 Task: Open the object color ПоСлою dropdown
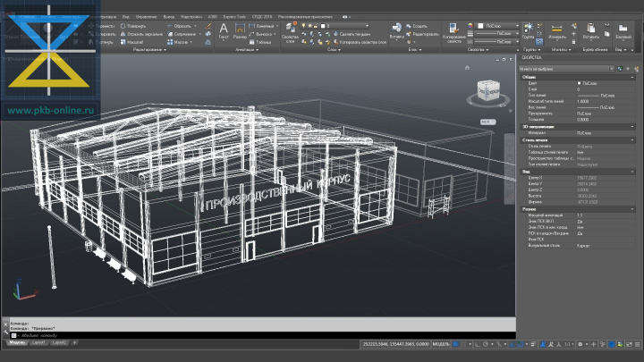(496, 25)
